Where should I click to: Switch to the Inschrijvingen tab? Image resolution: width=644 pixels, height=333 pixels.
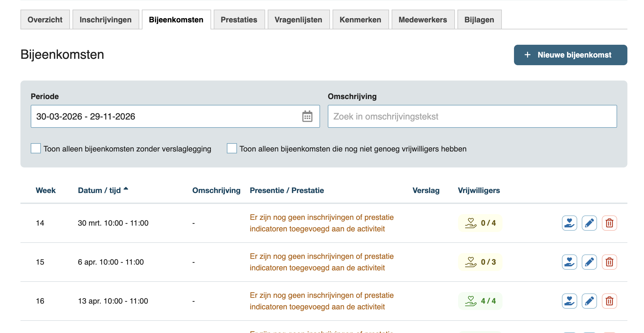pyautogui.click(x=105, y=20)
